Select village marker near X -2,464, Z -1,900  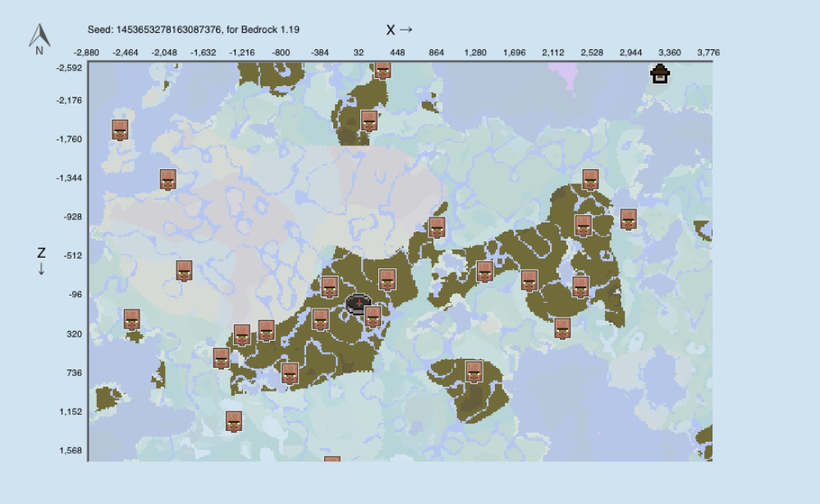pos(120,131)
